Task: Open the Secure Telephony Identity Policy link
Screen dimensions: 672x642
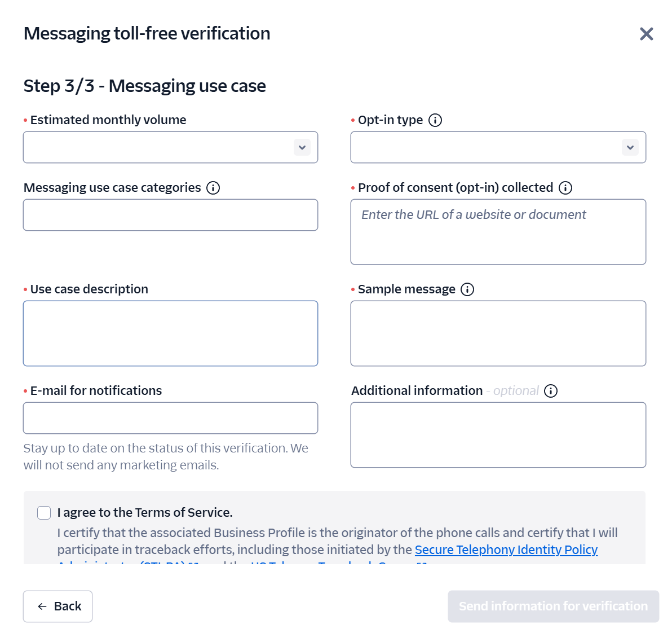Action: click(506, 549)
